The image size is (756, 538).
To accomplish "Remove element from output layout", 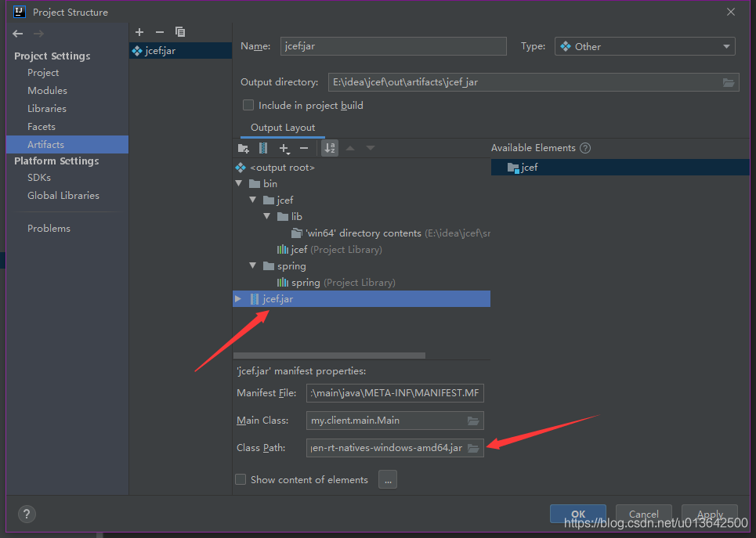I will pos(304,148).
